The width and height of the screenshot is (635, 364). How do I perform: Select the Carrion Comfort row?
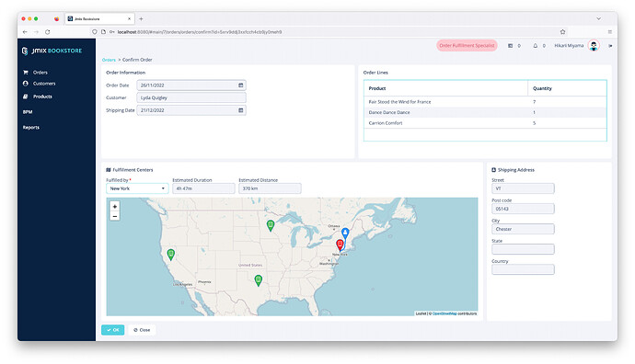click(485, 123)
